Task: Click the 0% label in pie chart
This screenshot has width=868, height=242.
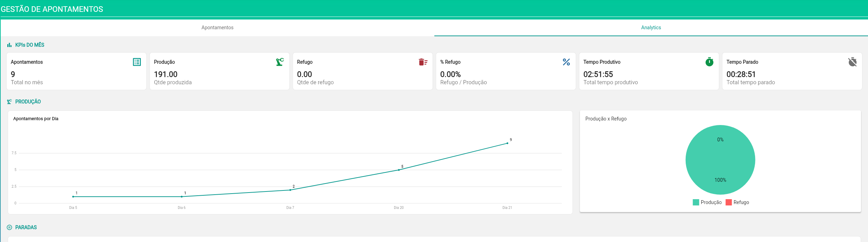Action: coord(720,140)
